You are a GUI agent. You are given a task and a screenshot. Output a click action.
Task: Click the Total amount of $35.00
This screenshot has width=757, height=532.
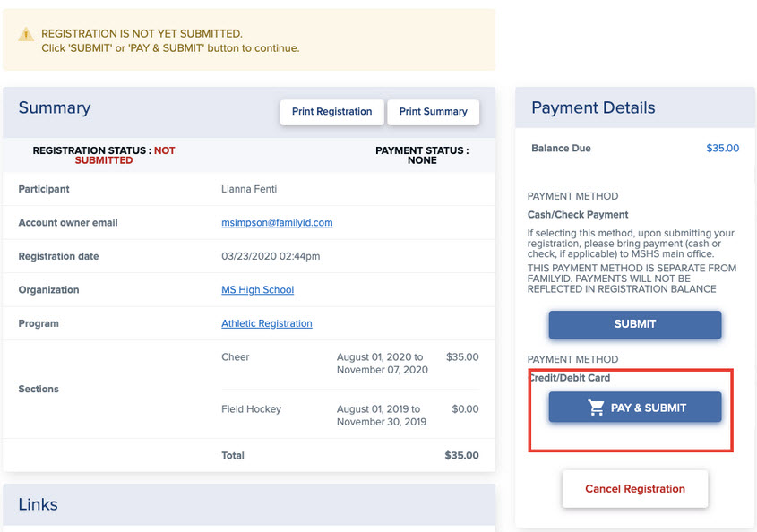point(461,455)
